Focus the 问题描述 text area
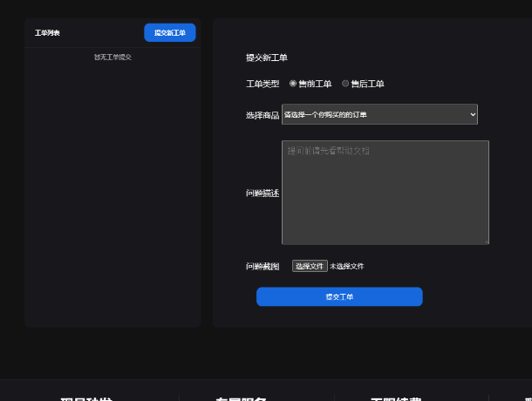Screen dimensions: 532x401 point(385,192)
